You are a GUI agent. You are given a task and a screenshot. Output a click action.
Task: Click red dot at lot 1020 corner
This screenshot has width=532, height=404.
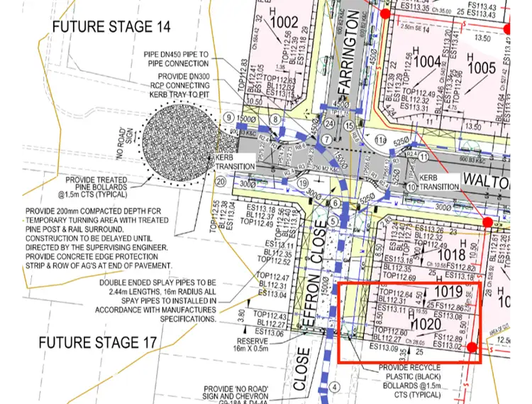(472, 347)
